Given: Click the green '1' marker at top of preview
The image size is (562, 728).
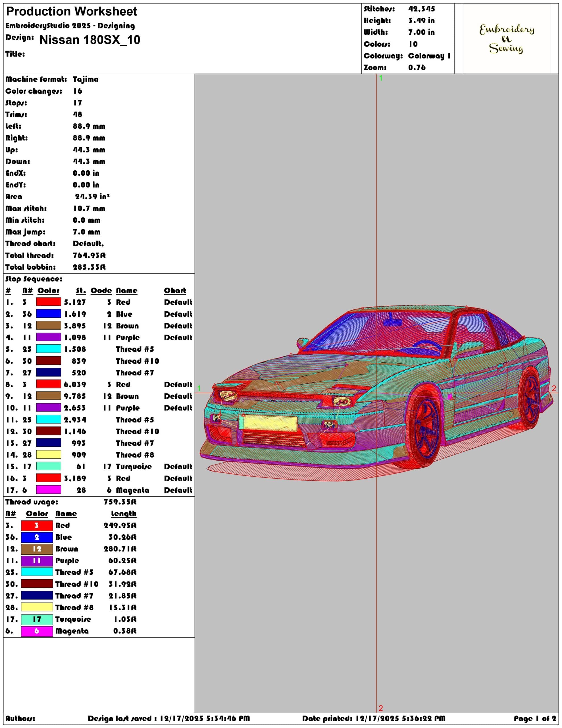Looking at the screenshot, I should (x=381, y=78).
